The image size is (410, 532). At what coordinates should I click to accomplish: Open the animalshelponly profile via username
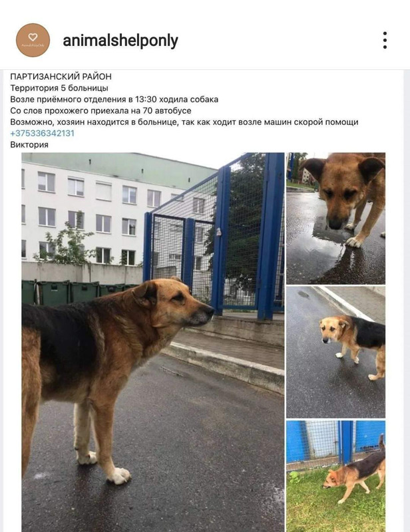click(x=120, y=41)
